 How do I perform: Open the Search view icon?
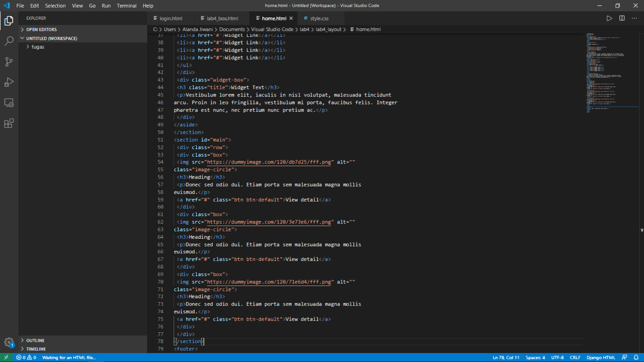(9, 41)
